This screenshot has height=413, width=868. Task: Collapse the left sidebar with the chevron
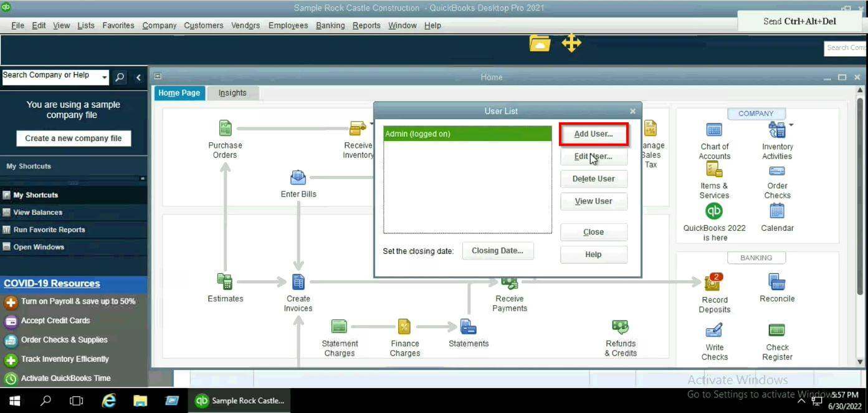[138, 77]
